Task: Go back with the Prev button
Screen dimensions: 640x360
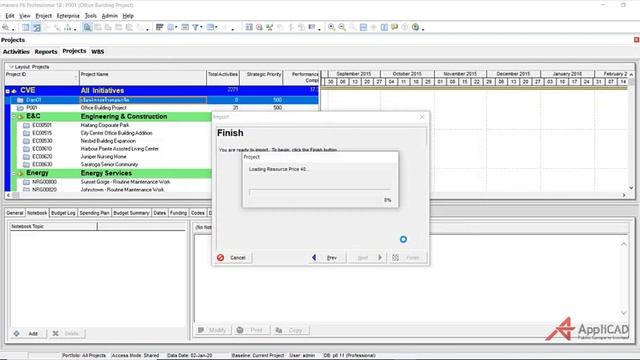Action: [x=327, y=258]
